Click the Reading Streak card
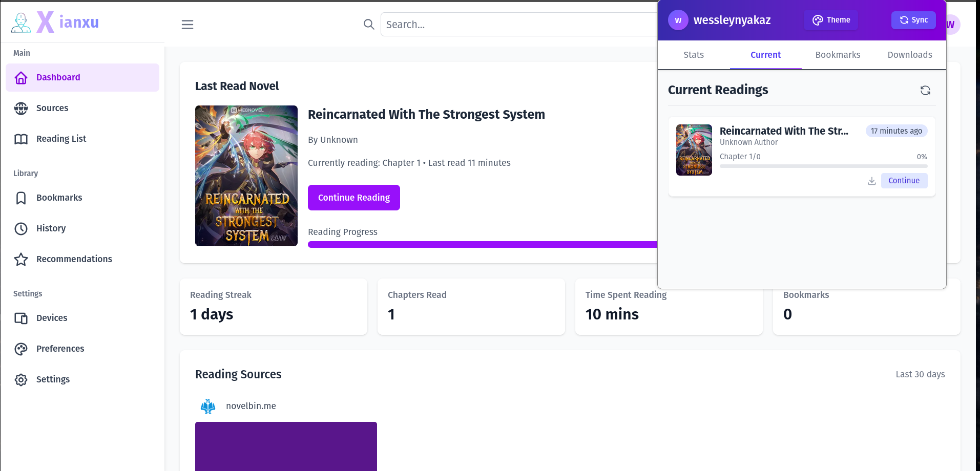This screenshot has width=980, height=471. (x=274, y=307)
